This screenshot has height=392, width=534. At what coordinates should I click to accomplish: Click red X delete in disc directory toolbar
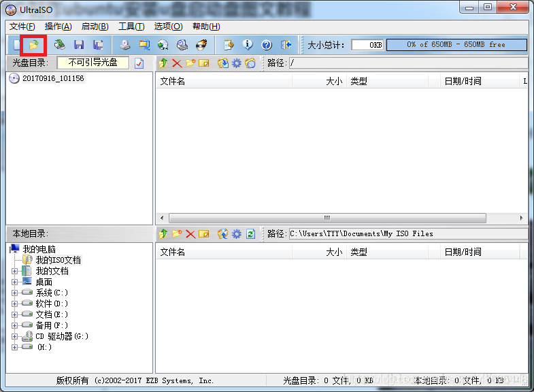pos(177,63)
